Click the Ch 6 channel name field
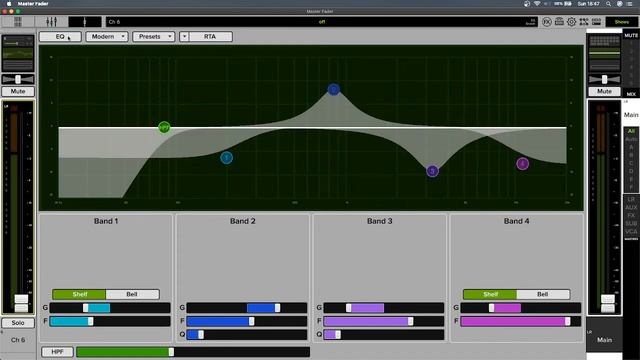Screen dimensions: 640x360 pos(322,22)
